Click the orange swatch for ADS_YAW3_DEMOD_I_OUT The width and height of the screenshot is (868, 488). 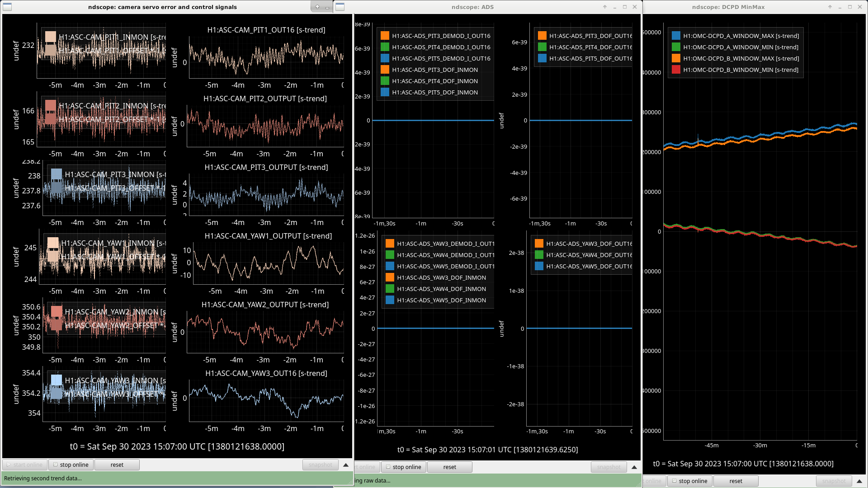coord(390,244)
